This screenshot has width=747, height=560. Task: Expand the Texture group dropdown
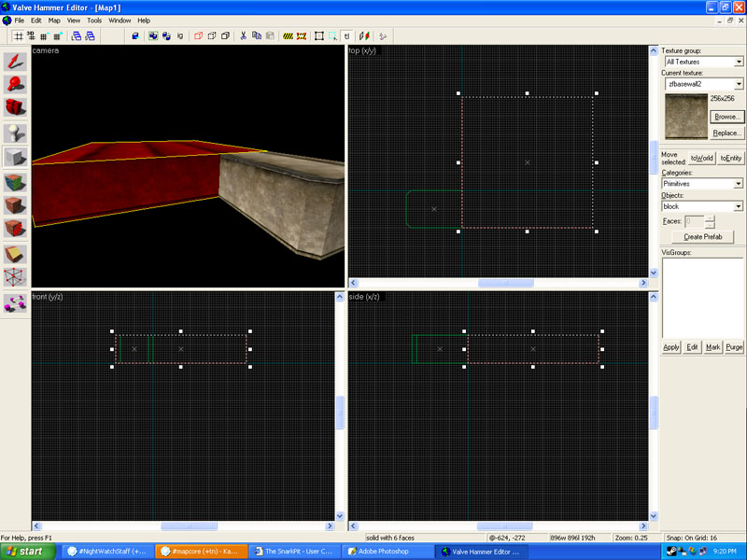tap(739, 62)
